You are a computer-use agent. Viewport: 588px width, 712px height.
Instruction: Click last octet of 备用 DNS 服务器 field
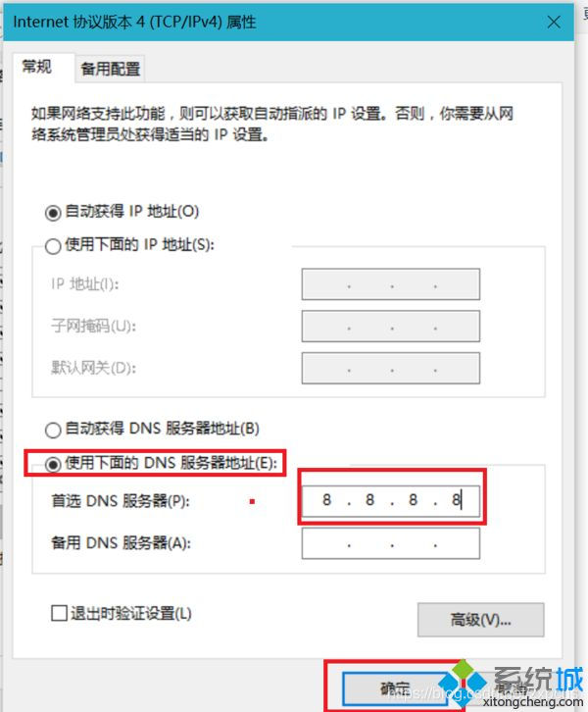(x=456, y=543)
